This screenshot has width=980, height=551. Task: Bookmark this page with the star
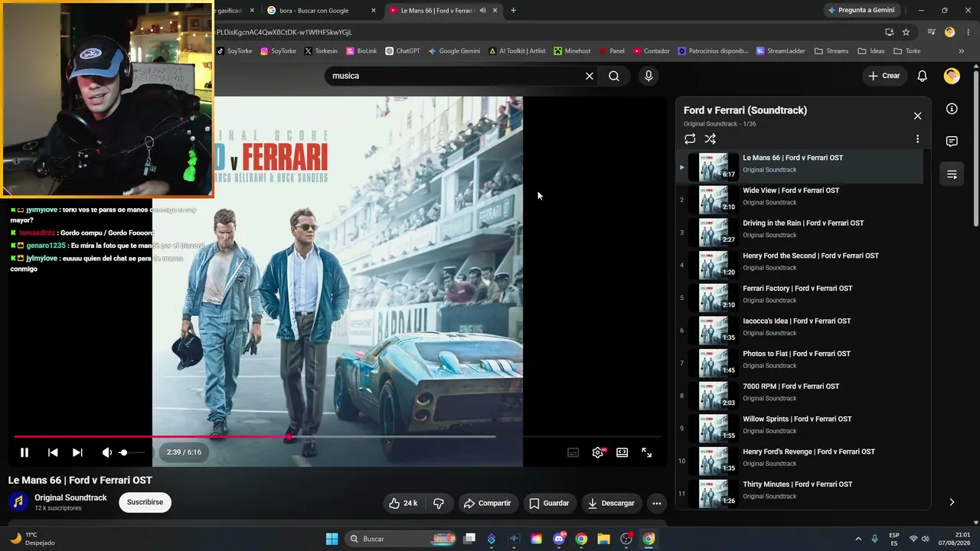[906, 32]
